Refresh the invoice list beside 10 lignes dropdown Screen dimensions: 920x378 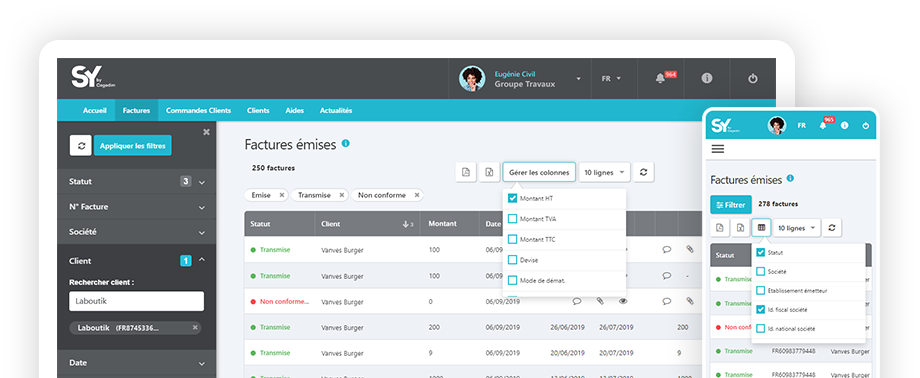point(644,173)
